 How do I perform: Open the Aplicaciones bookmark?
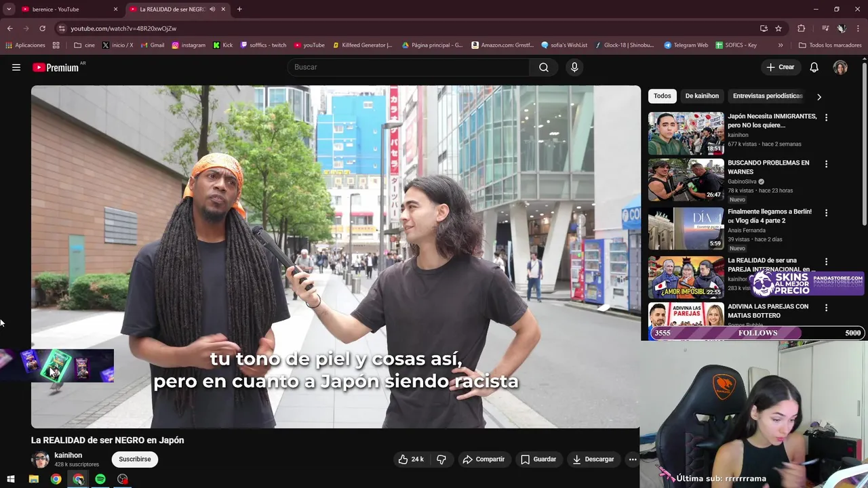point(25,45)
